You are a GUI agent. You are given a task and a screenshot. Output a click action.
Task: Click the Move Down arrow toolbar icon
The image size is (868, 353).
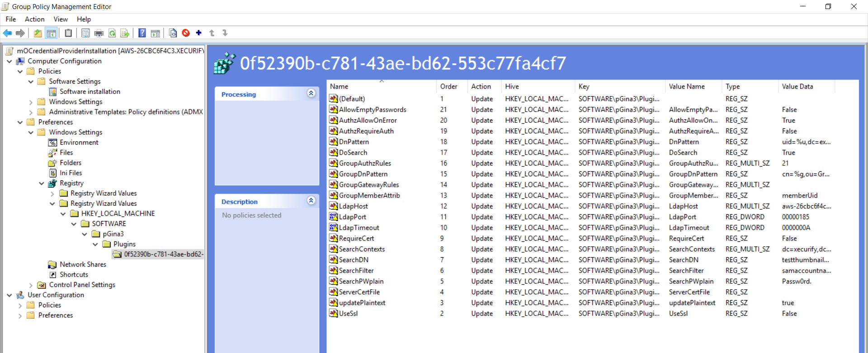click(x=225, y=33)
